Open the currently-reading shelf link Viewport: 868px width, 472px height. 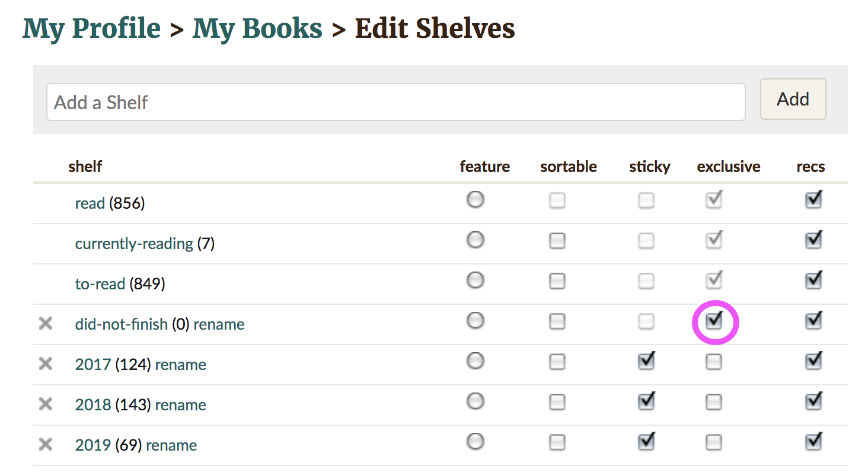point(134,244)
